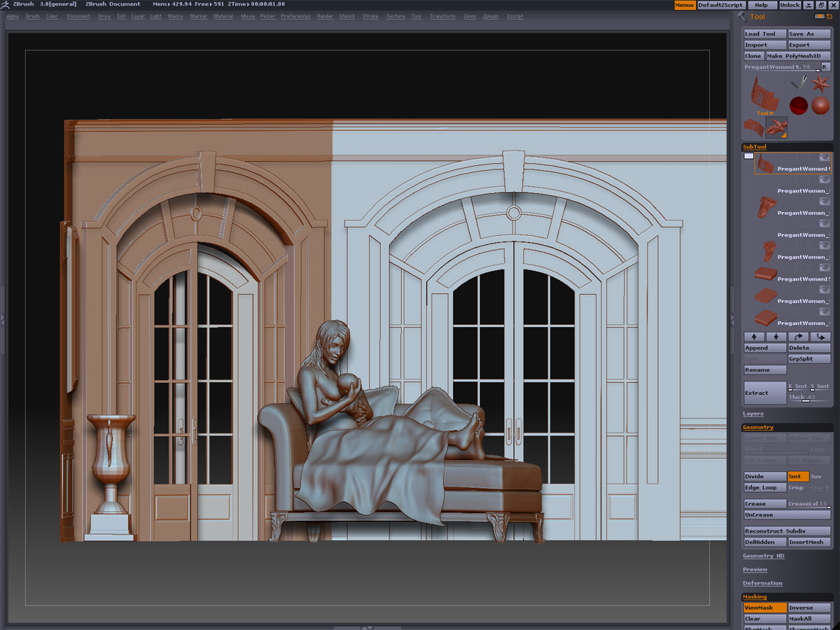
Task: Open the Transform menu
Action: (442, 16)
